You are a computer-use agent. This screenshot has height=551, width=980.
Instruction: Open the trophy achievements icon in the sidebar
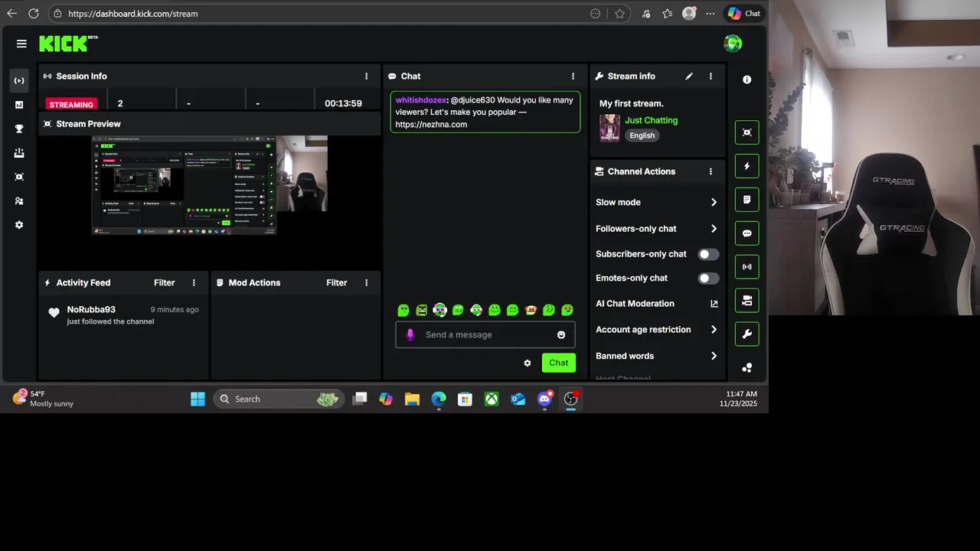click(x=19, y=129)
